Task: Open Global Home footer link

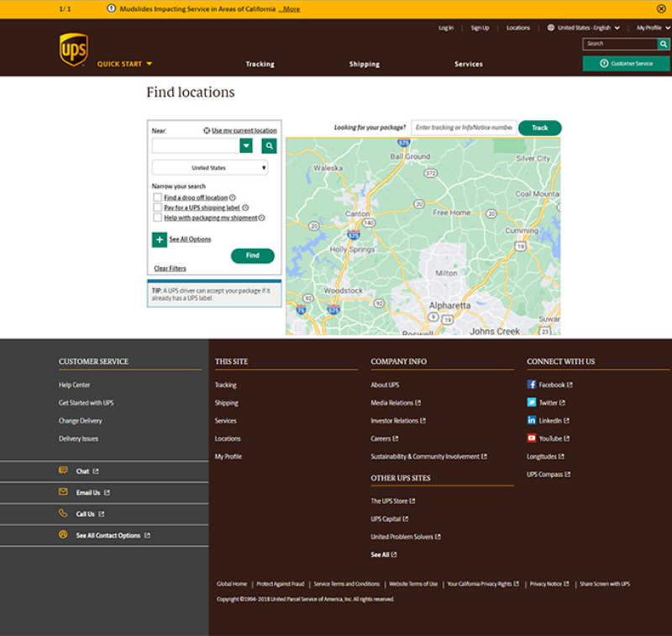Action: tap(232, 584)
